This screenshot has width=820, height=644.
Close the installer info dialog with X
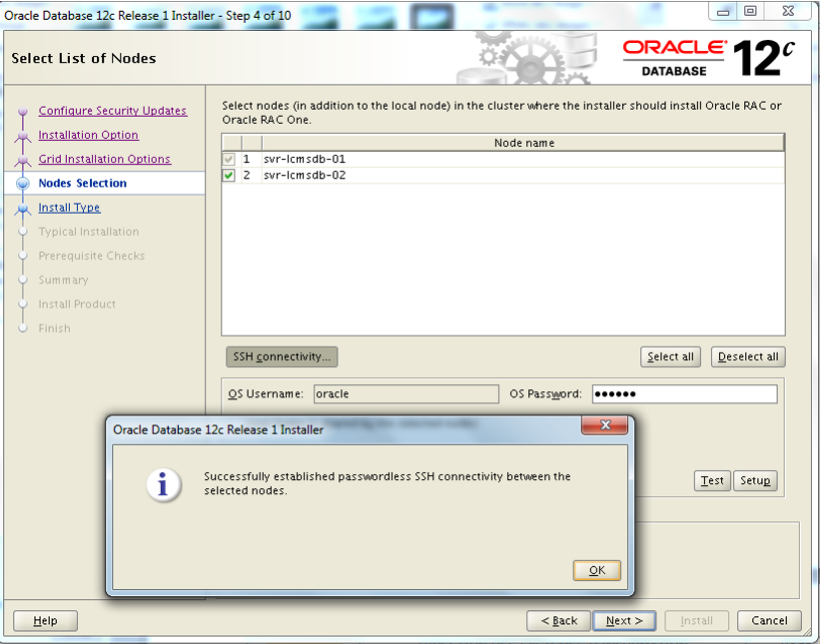pos(605,425)
